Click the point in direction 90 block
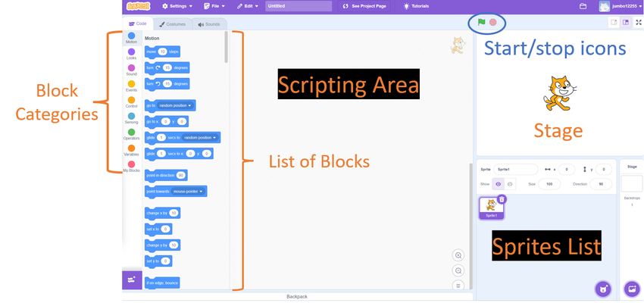Screen dimensions: 644x303 [167, 175]
